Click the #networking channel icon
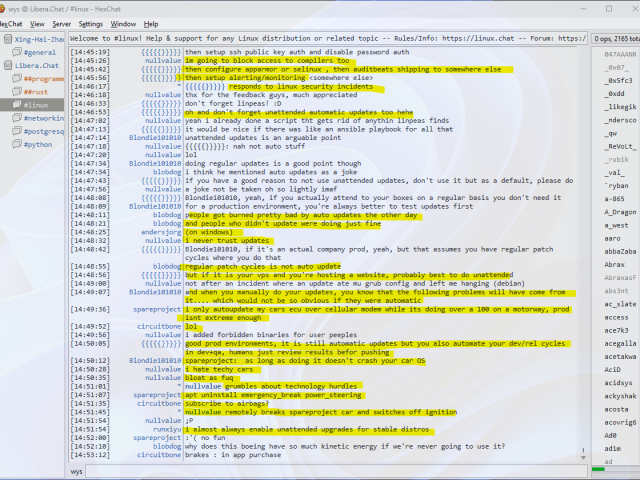 coord(17,118)
